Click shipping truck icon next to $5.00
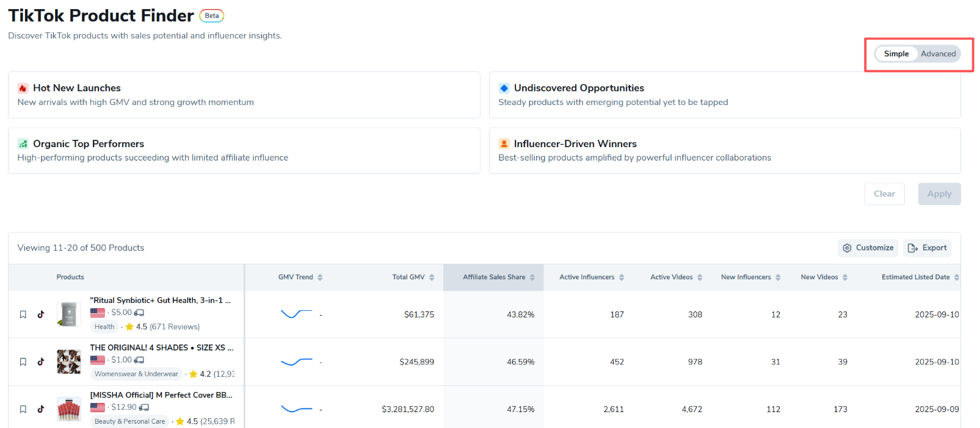 (x=139, y=313)
